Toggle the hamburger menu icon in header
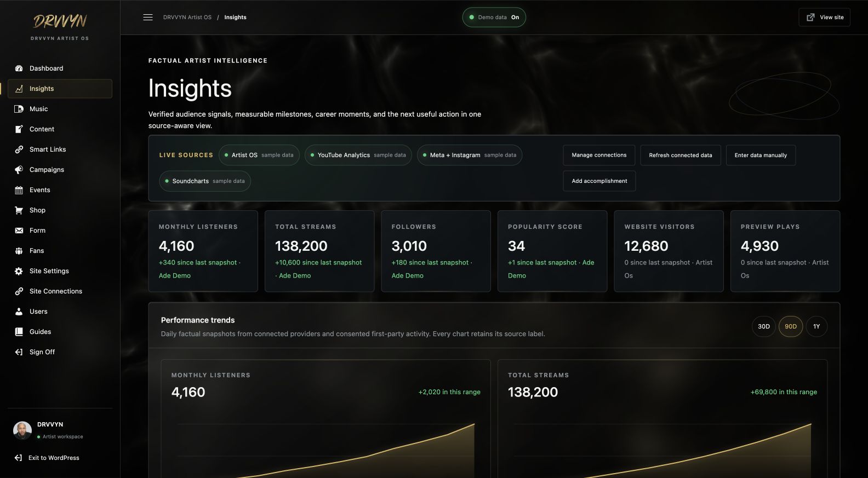The image size is (868, 478). point(148,17)
